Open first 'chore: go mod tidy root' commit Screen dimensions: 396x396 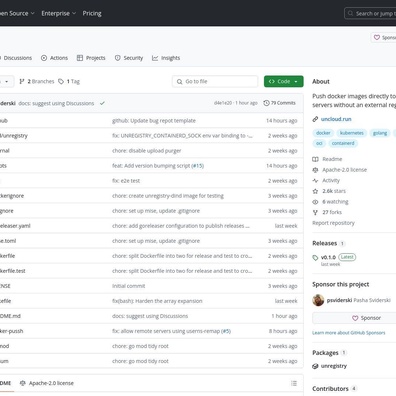[x=140, y=346]
